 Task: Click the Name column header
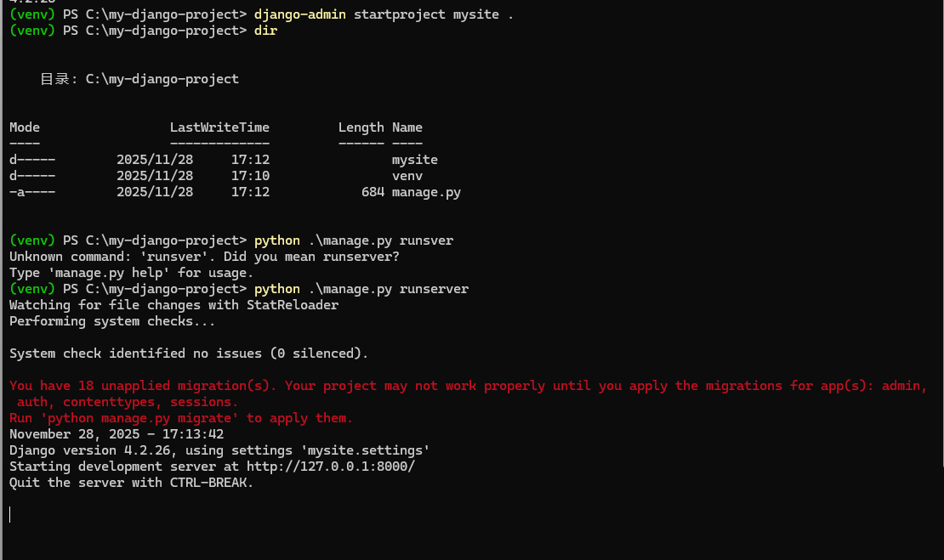407,127
